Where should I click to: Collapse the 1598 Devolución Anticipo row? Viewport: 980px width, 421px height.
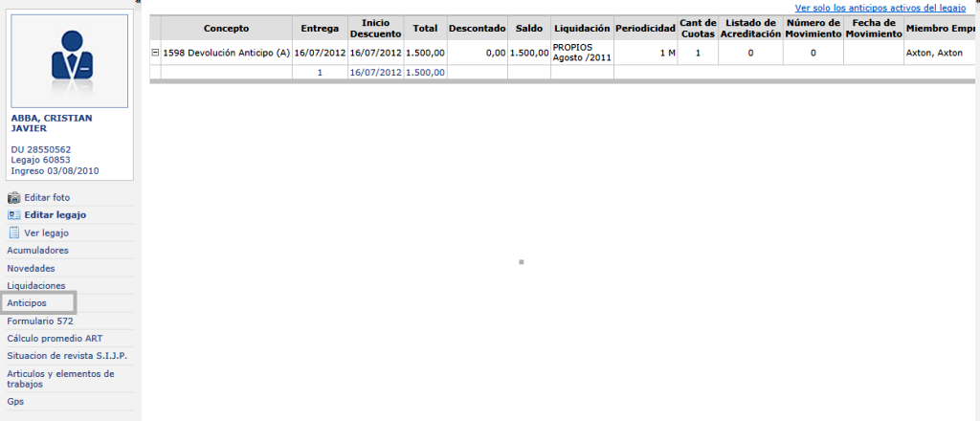pos(155,54)
